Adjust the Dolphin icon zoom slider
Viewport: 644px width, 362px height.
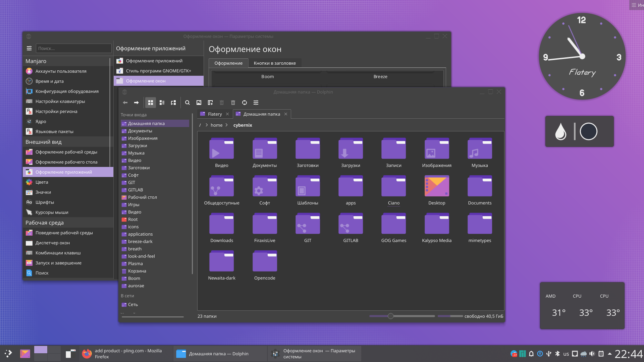pyautogui.click(x=390, y=316)
